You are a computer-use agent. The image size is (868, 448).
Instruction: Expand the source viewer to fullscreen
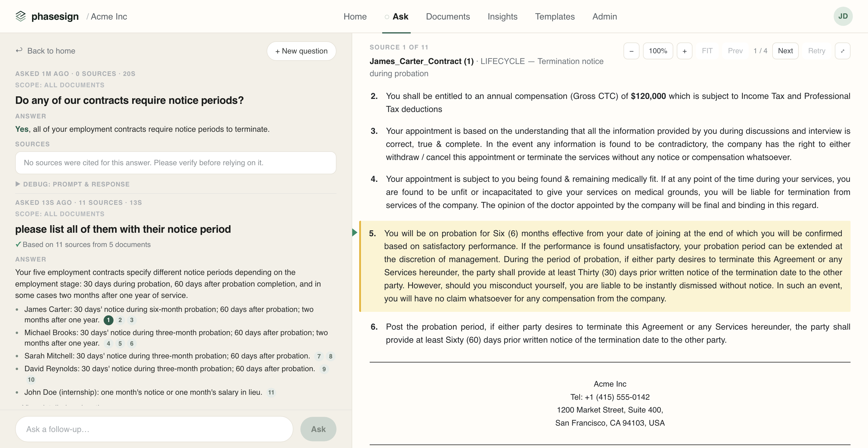click(x=842, y=51)
